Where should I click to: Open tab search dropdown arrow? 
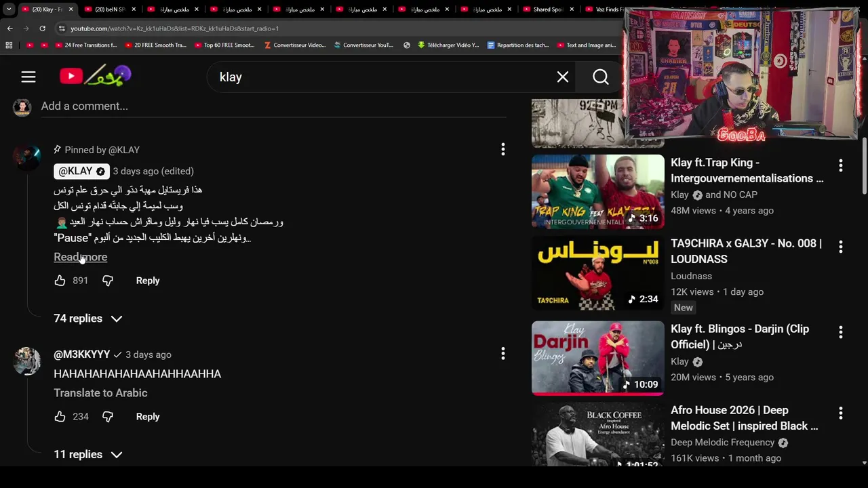(x=8, y=9)
